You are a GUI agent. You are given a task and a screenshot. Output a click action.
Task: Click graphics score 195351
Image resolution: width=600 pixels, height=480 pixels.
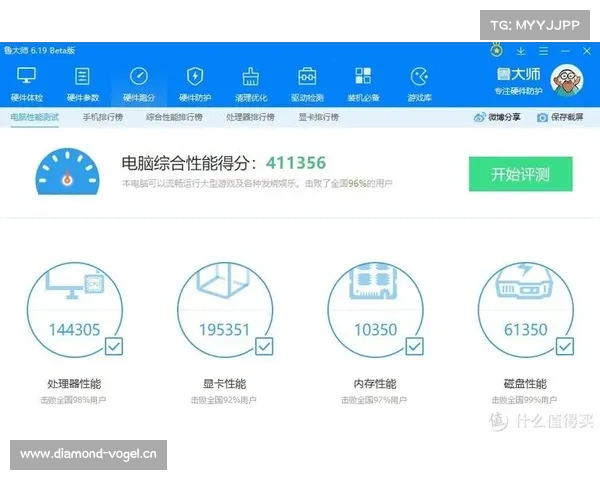tap(225, 330)
